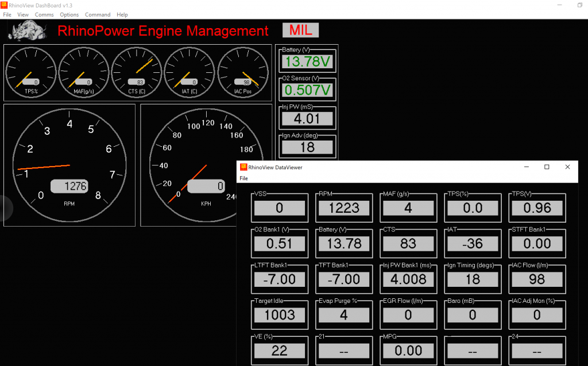
Task: Click the IAC Pos mini gauge
Action: pyautogui.click(x=243, y=72)
